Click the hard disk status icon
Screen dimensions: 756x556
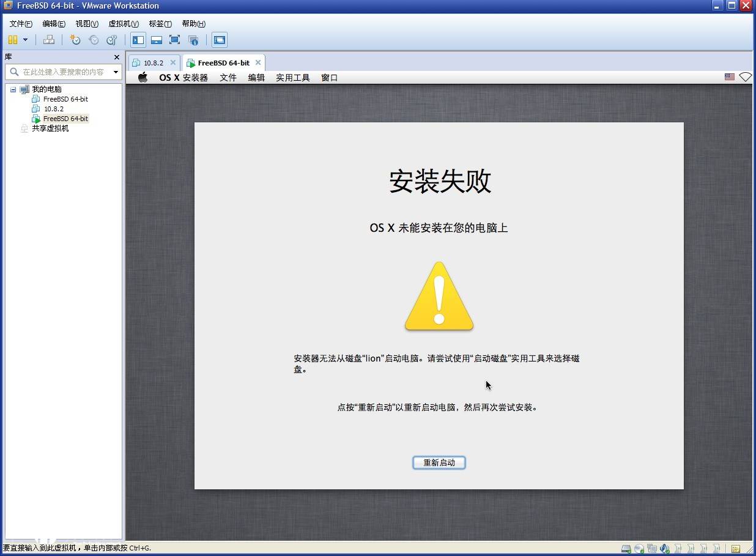[x=626, y=549]
